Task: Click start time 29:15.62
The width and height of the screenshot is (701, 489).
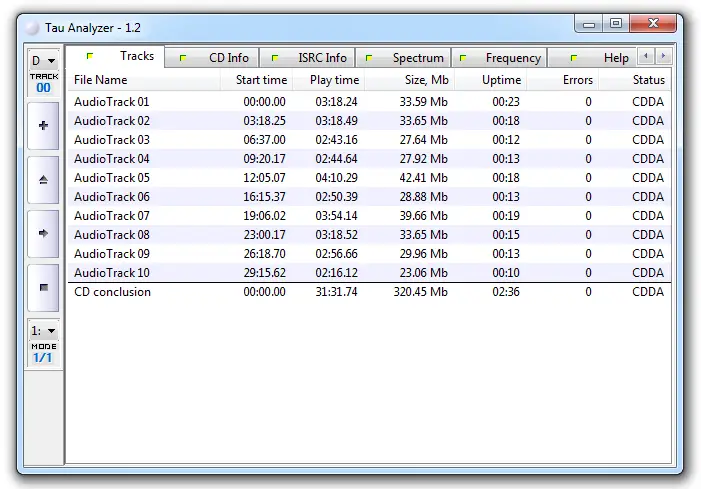Action: click(264, 273)
